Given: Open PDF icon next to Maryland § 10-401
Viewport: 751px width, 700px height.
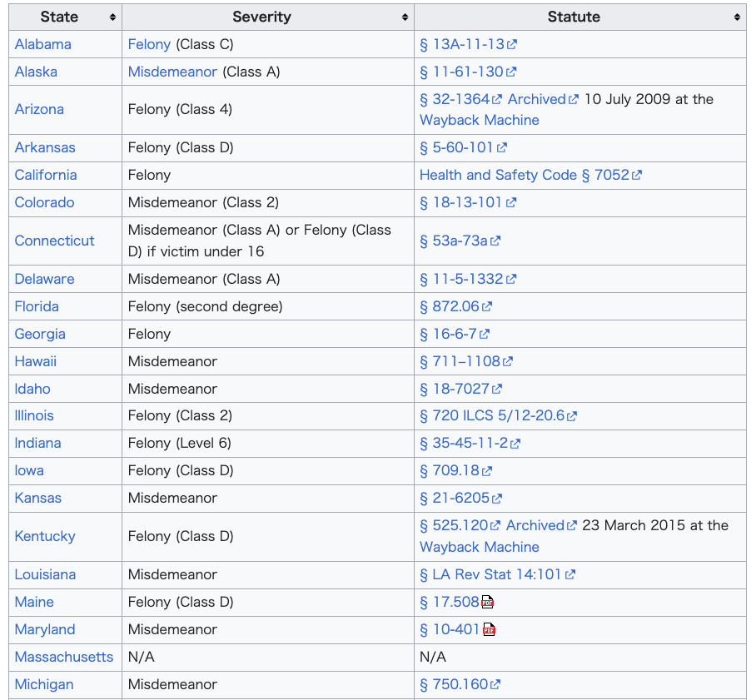Looking at the screenshot, I should 489,629.
